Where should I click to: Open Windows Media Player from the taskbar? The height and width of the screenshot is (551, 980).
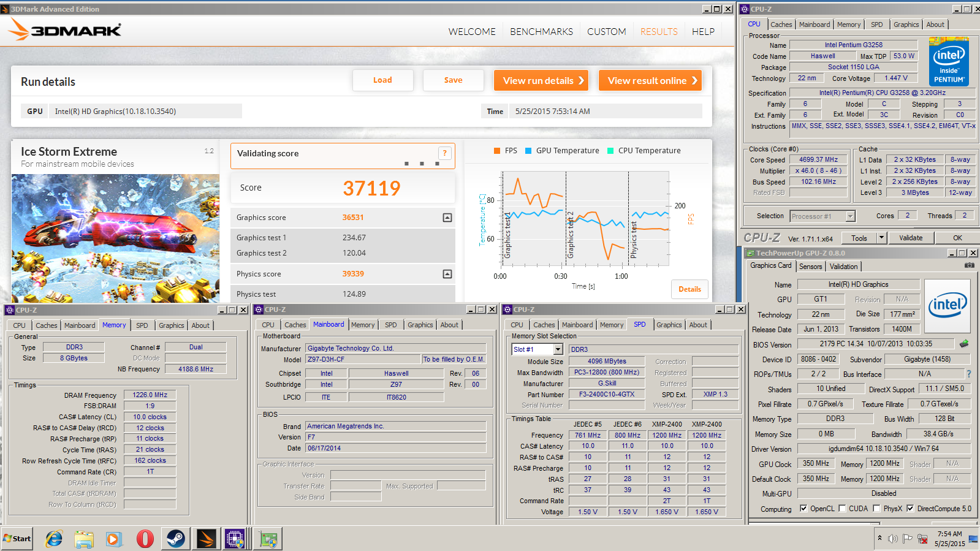pyautogui.click(x=114, y=539)
